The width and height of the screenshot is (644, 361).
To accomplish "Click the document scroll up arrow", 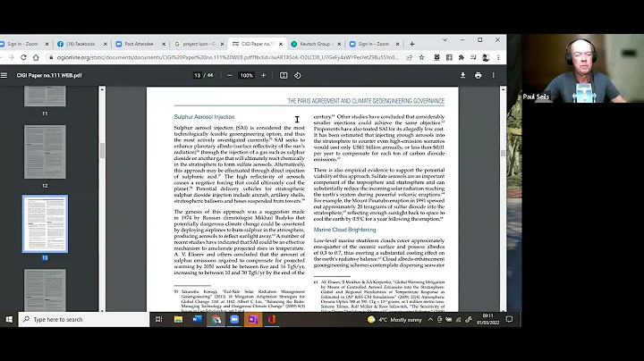I will point(503,88).
